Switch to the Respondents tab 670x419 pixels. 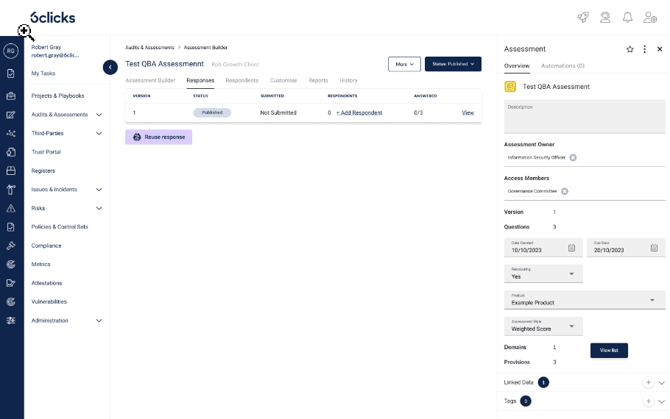(242, 80)
